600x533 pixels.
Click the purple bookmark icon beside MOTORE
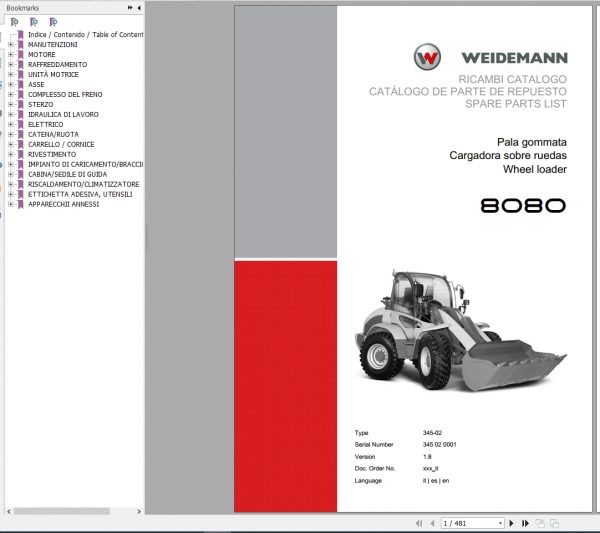tap(21, 55)
